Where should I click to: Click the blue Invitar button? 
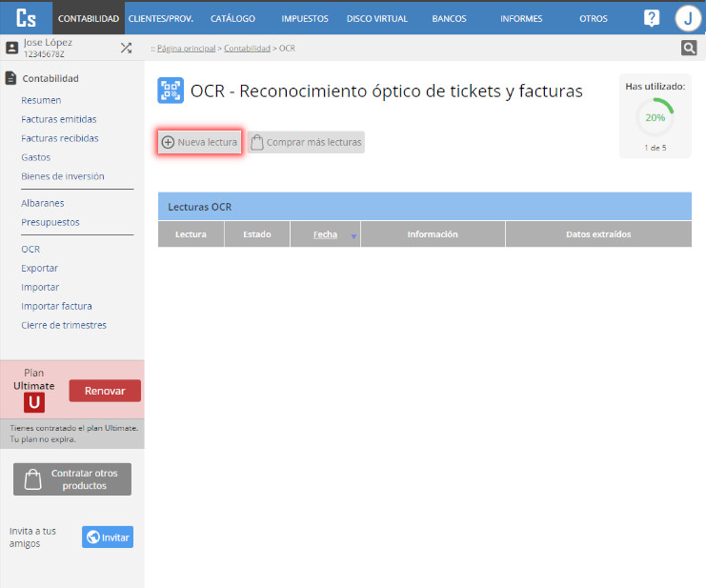108,537
